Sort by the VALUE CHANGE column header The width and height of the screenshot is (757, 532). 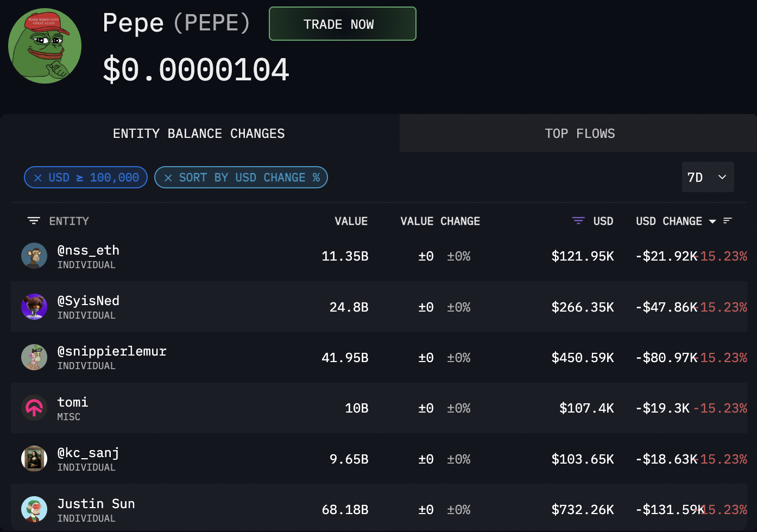tap(440, 221)
